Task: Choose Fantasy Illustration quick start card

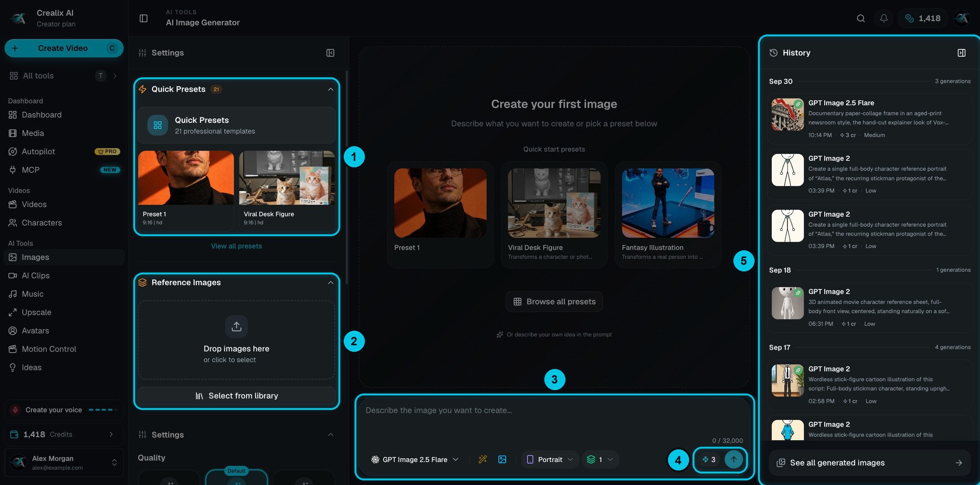Action: [668, 215]
